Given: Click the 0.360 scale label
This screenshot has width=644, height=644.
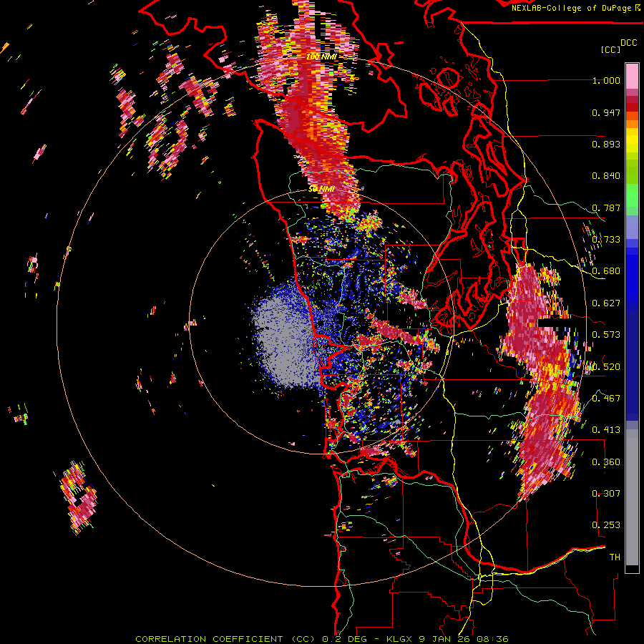Looking at the screenshot, I should (606, 462).
